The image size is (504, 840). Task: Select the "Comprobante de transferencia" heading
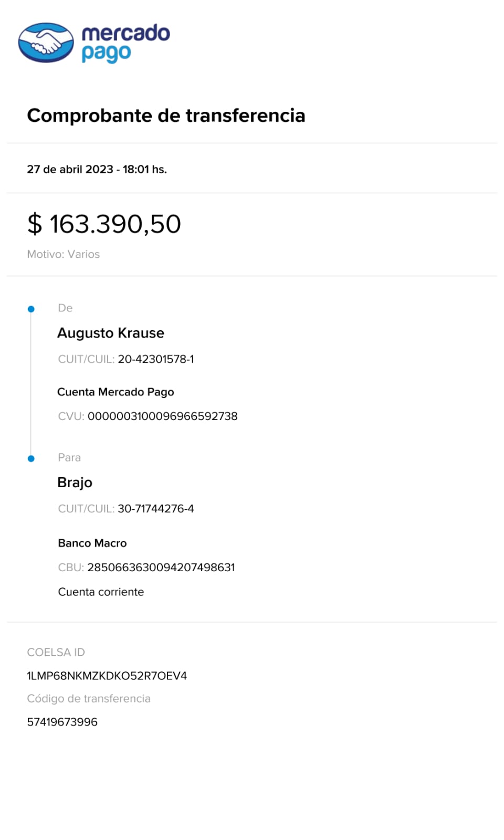tap(166, 115)
